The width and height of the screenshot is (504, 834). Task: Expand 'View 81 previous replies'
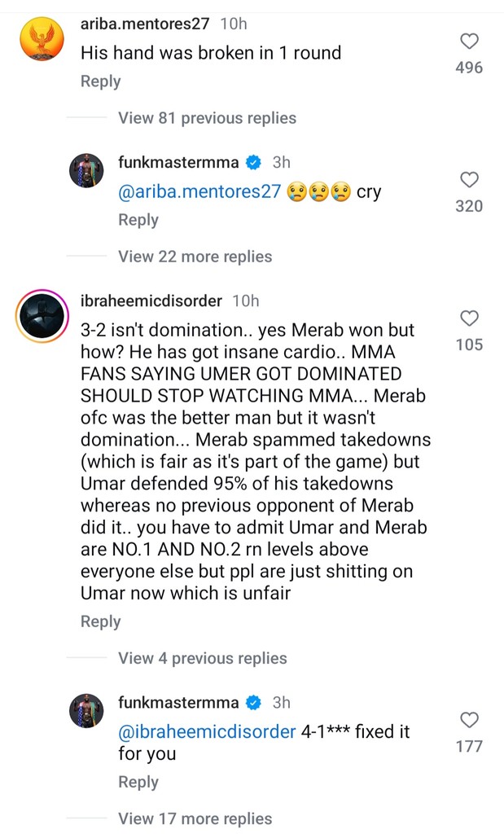click(207, 118)
